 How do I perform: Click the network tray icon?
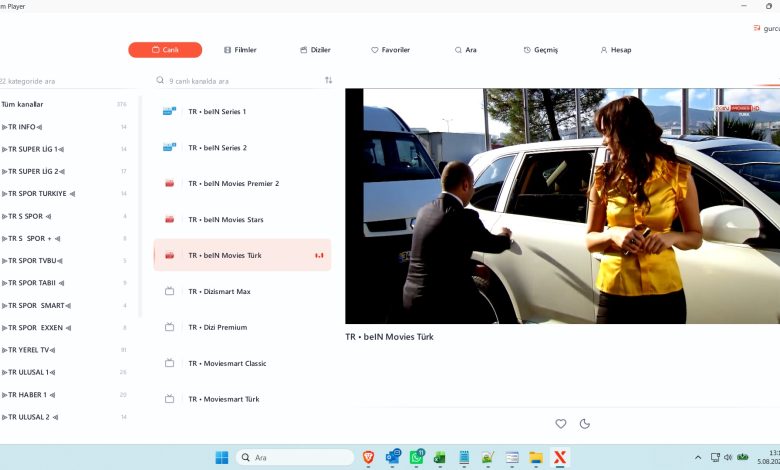click(x=715, y=457)
